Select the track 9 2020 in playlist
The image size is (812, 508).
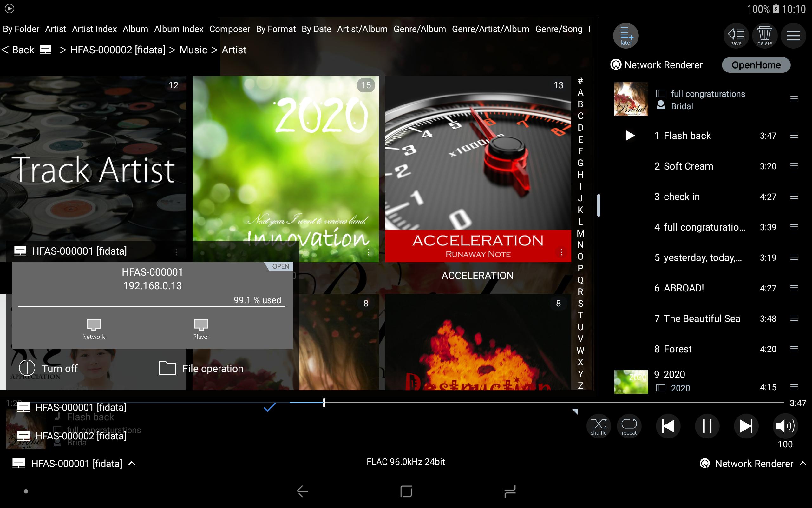706,381
